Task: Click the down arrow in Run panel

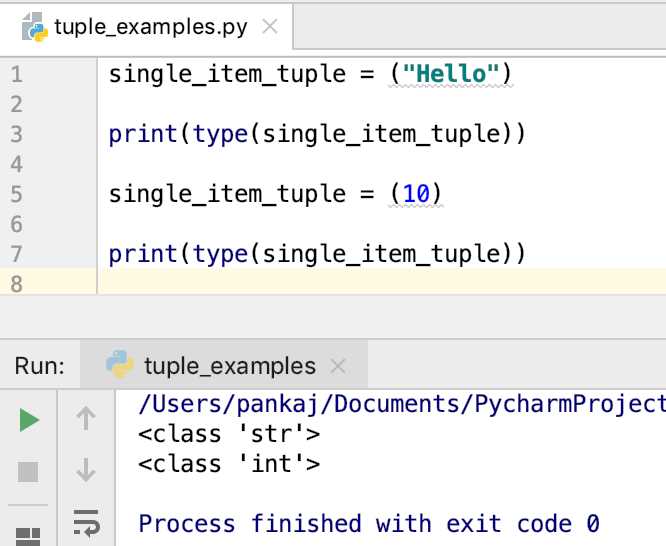Action: (x=86, y=470)
